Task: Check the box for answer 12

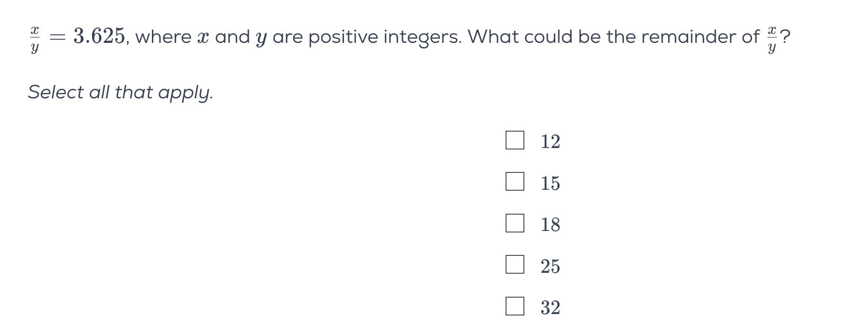Action: click(514, 141)
